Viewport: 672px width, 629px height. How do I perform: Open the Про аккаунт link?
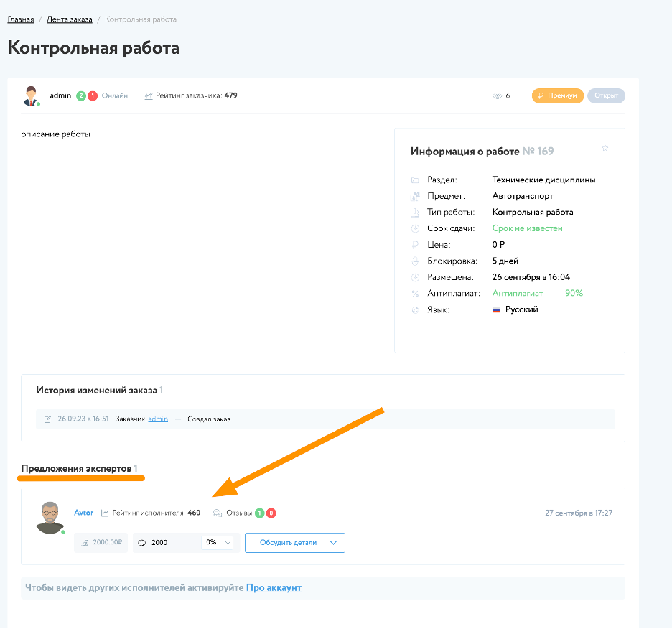tap(274, 587)
